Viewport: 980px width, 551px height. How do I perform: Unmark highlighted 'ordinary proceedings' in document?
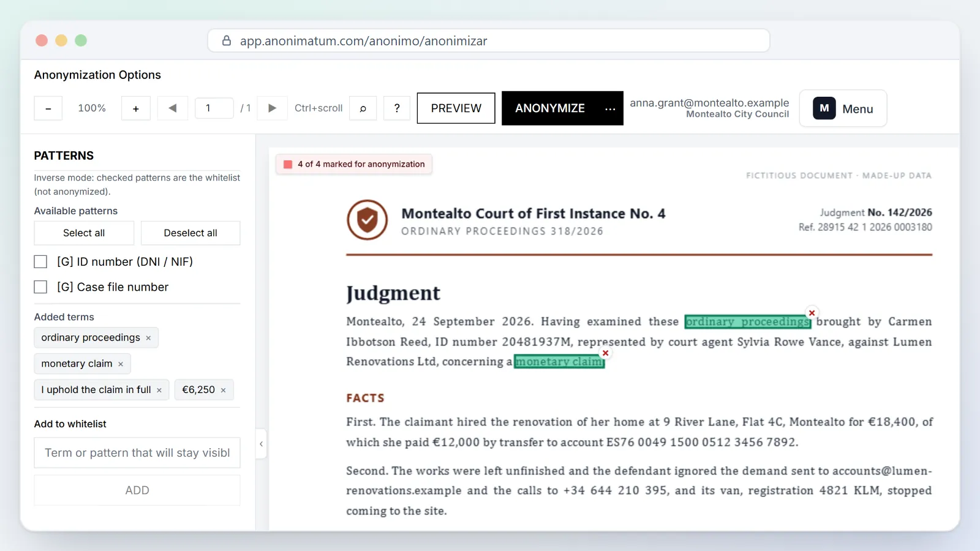[x=812, y=313]
